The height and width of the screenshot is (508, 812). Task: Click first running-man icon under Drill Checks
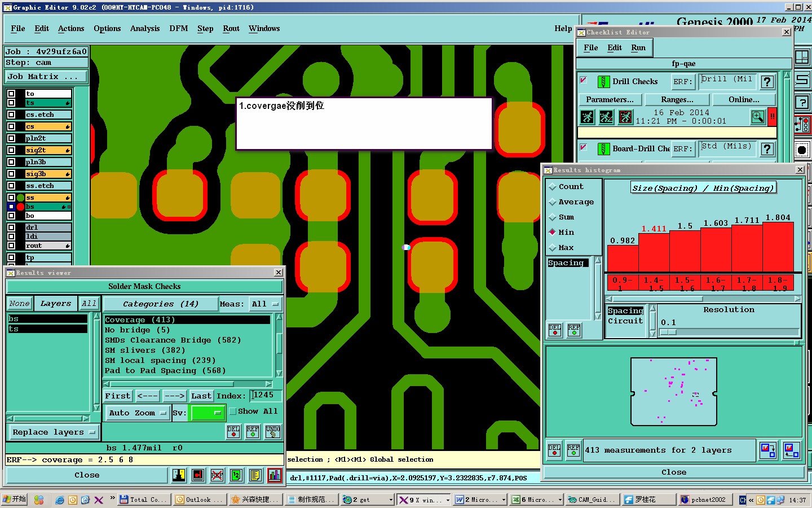click(x=588, y=117)
